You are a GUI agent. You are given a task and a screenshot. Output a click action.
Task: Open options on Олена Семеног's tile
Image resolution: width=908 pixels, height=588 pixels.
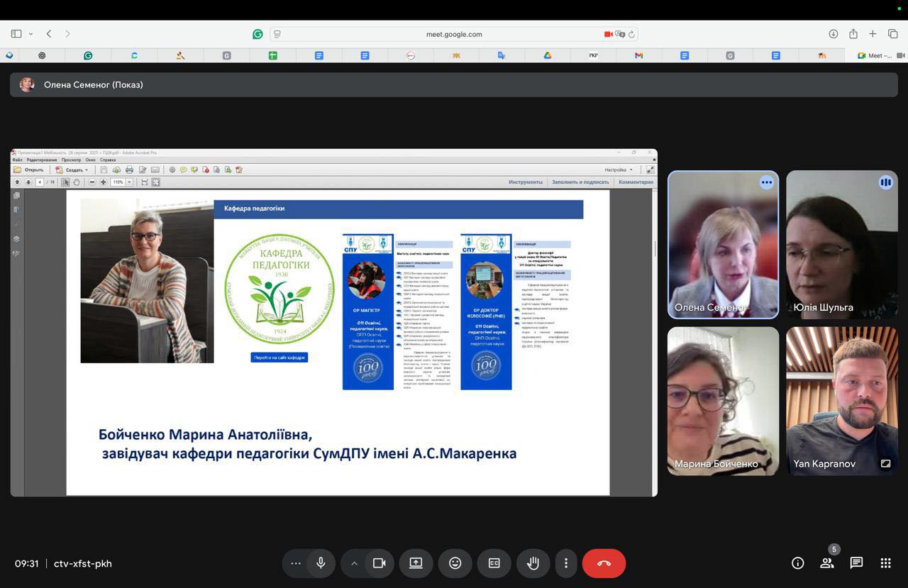pyautogui.click(x=766, y=182)
